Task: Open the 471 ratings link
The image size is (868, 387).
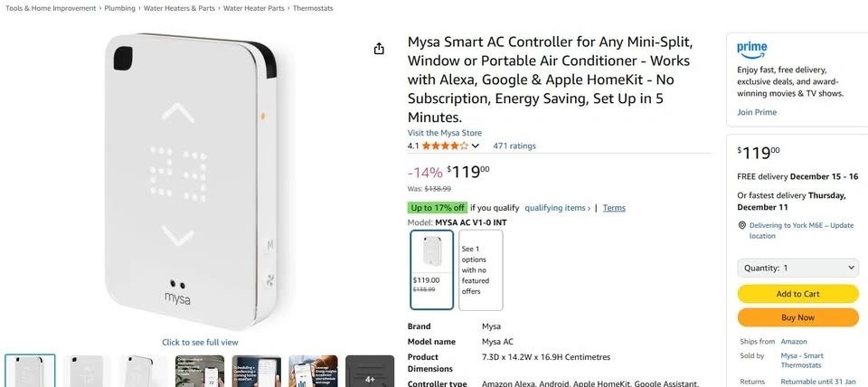Action: (x=514, y=146)
